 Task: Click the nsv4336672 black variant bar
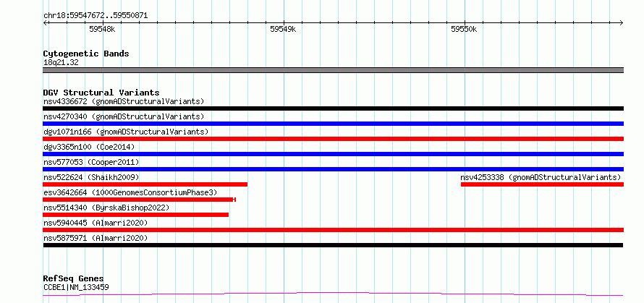click(x=333, y=108)
